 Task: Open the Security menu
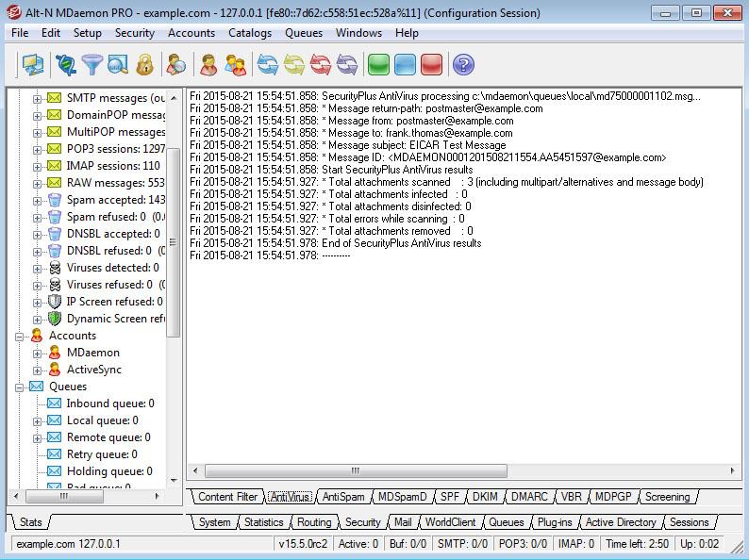pos(135,33)
